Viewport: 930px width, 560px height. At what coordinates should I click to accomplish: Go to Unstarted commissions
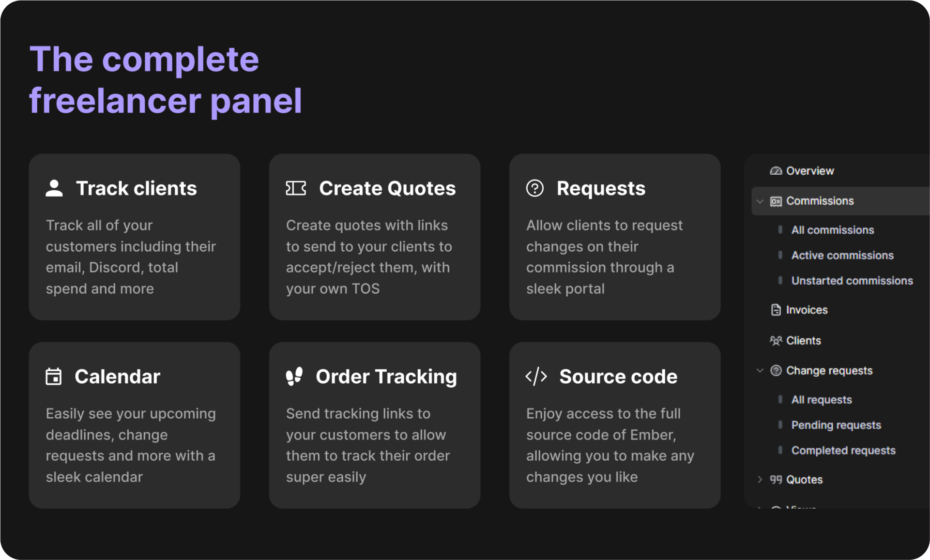coord(852,281)
